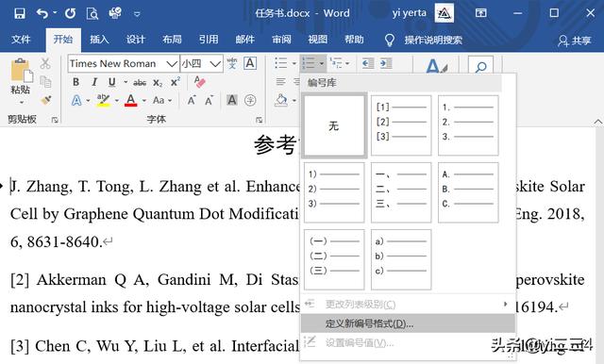Screen dimensions: 604x364
Task: Click the Save icon in title bar
Action: (19, 14)
